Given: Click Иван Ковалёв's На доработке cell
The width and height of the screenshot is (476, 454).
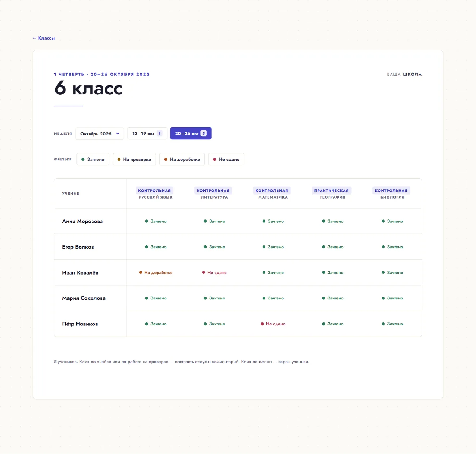Looking at the screenshot, I should [156, 273].
